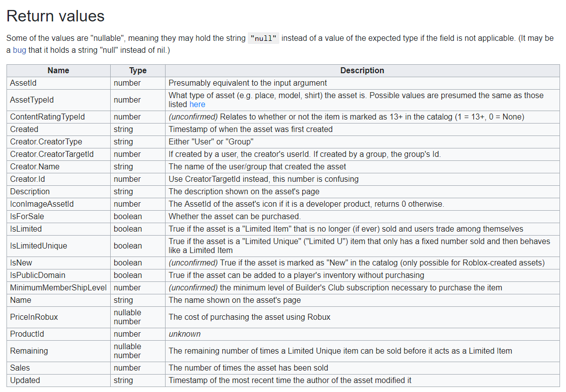Click the "Return values" heading
The image size is (566, 392).
(x=55, y=16)
